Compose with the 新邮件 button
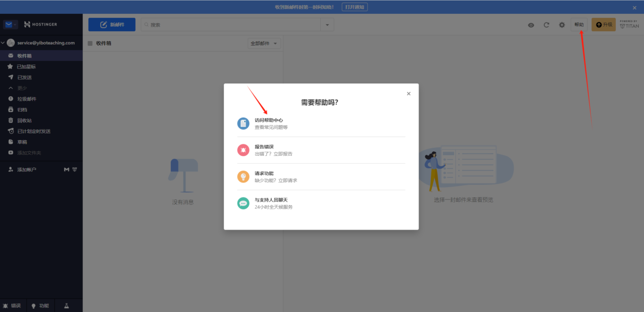 pos(112,25)
